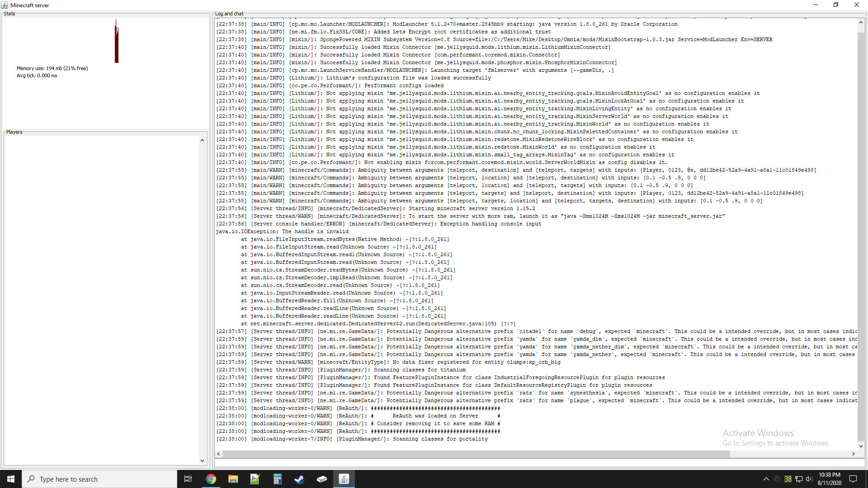Viewport: 868px width, 488px height.
Task: Open the Action Center notifications icon
Action: 853,479
